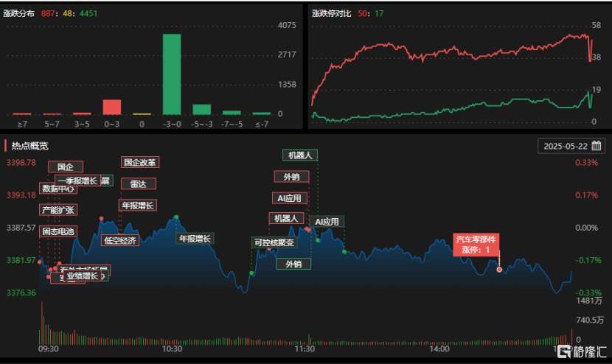Click the 涨跌停对比 chart title

point(333,13)
